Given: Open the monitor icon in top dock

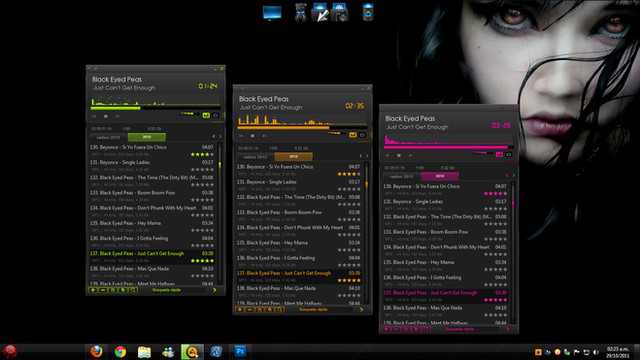Looking at the screenshot, I should coord(272,13).
